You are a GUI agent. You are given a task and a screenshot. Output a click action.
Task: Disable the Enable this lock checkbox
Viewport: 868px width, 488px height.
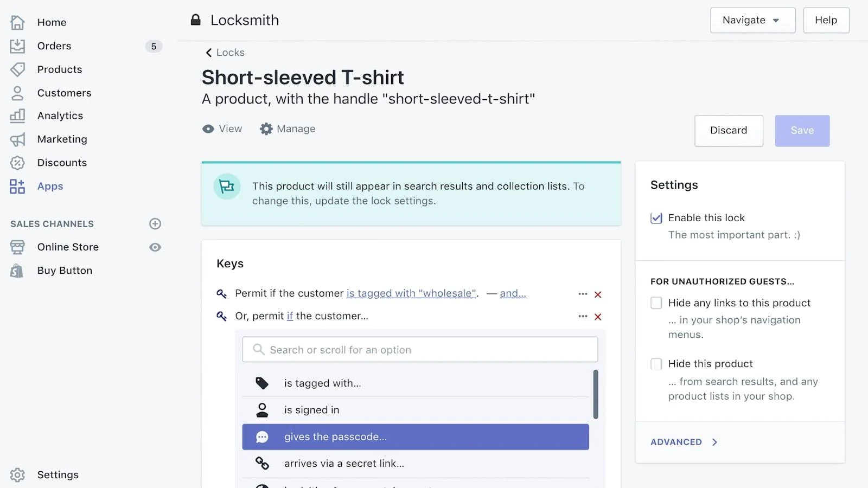pyautogui.click(x=656, y=218)
